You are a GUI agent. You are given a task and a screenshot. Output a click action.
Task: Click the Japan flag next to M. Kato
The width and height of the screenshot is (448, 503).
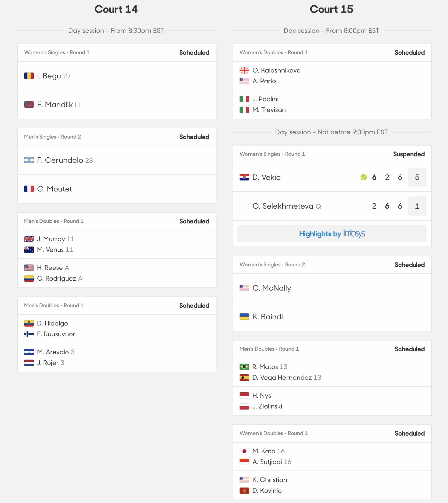click(x=244, y=451)
